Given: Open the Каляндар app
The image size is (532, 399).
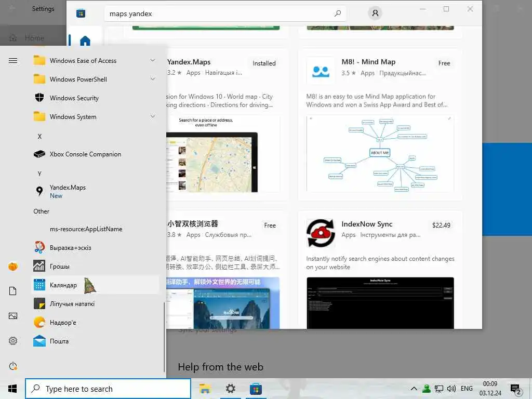Looking at the screenshot, I should 95,285.
